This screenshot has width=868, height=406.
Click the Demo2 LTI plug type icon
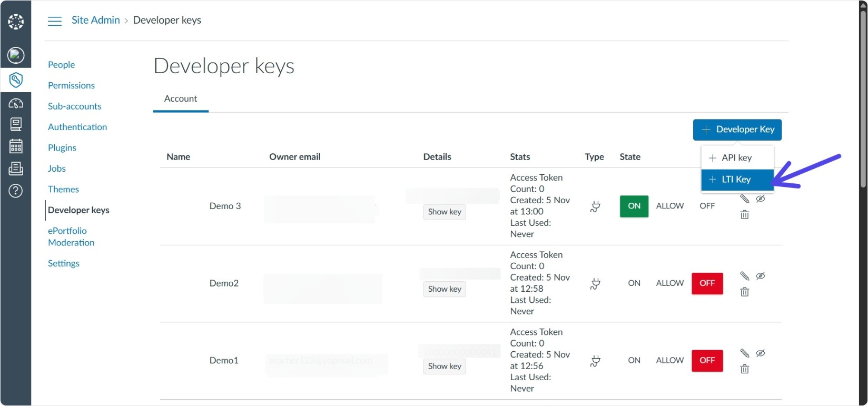click(x=595, y=284)
